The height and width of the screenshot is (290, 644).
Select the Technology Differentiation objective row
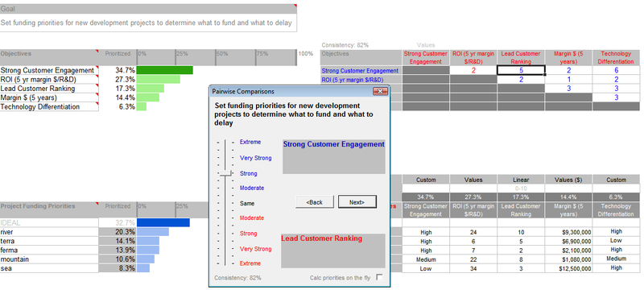pyautogui.click(x=49, y=107)
